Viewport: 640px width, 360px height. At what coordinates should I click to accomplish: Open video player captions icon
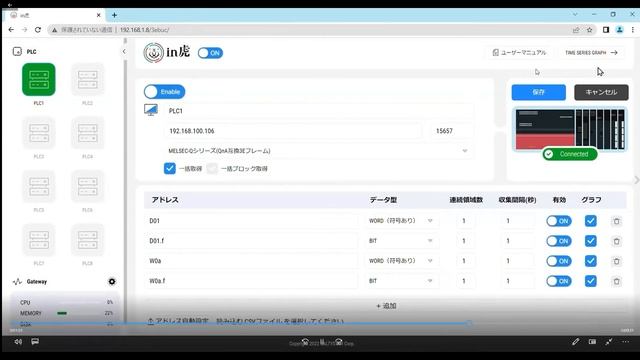pos(35,342)
